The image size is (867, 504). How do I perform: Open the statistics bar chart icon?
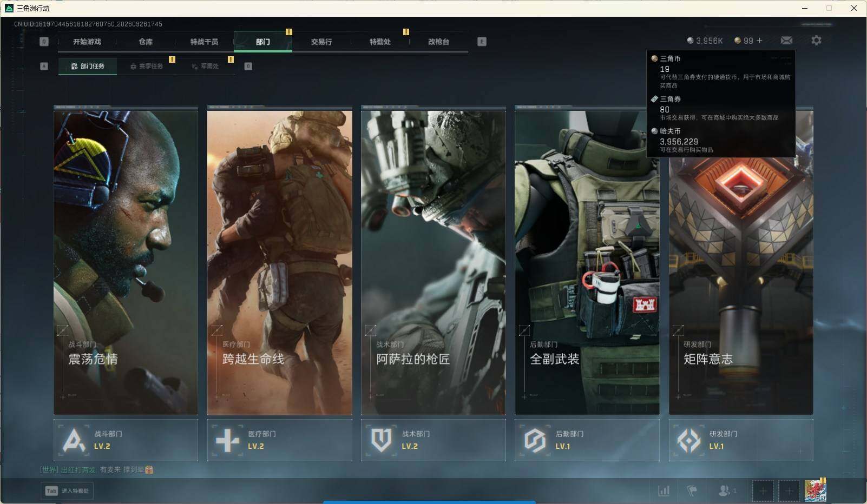pos(664,490)
